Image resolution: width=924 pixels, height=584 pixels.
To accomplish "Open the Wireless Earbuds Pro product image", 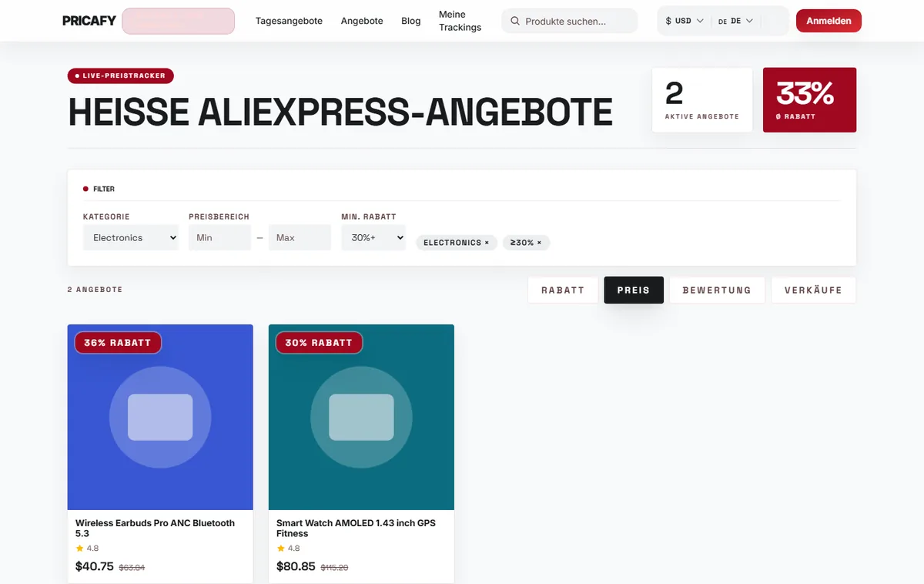I will point(160,417).
